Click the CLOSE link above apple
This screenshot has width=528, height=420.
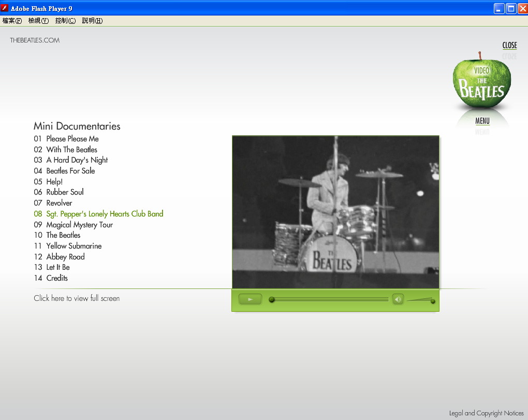tap(509, 45)
